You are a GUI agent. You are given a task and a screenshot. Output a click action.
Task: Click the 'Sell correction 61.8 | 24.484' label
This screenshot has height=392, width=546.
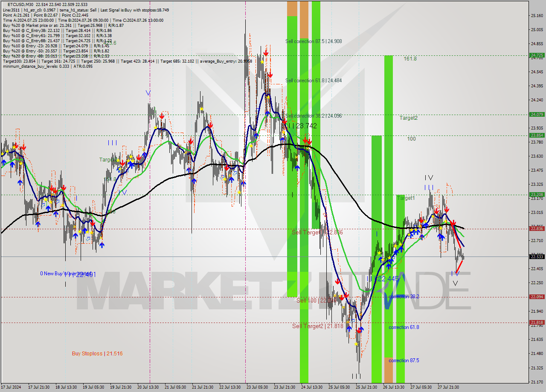tap(314, 81)
